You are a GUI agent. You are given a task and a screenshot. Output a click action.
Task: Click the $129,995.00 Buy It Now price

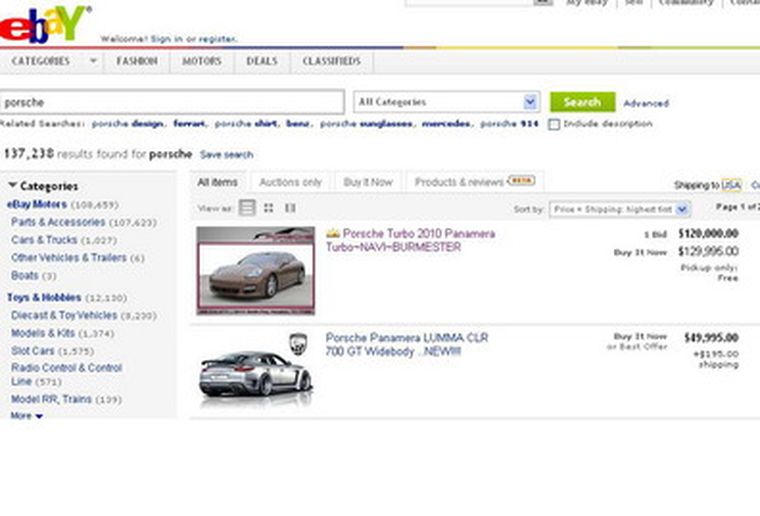(708, 251)
